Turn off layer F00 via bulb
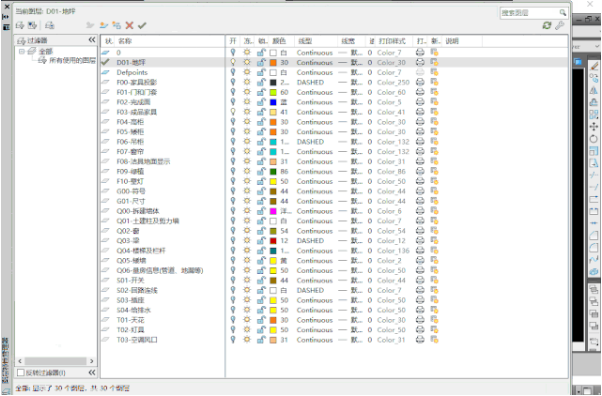Image resolution: width=602 pixels, height=396 pixels. click(x=233, y=82)
